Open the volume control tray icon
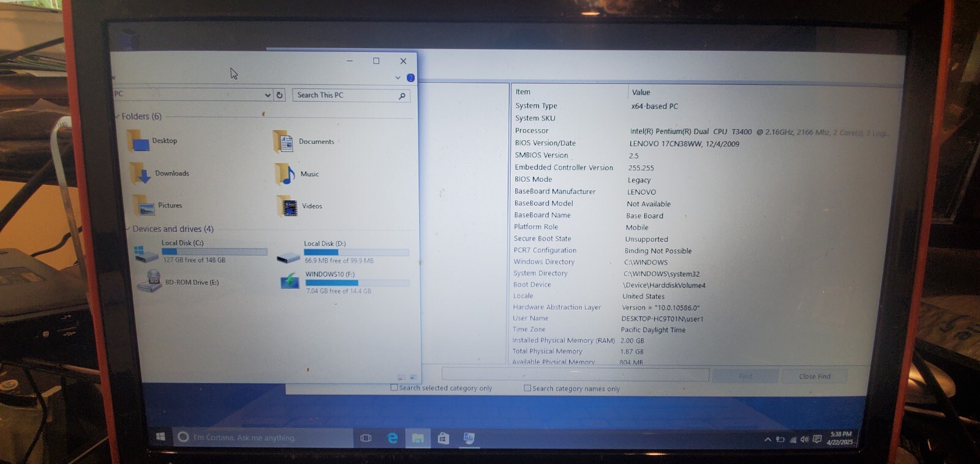The image size is (980, 464). tap(805, 440)
